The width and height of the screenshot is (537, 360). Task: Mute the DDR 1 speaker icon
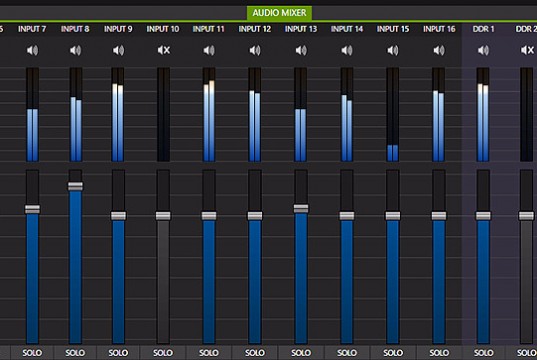(483, 51)
